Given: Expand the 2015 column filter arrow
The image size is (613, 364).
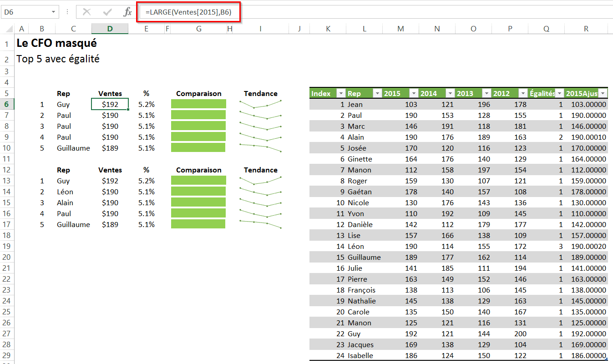Looking at the screenshot, I should pos(413,94).
